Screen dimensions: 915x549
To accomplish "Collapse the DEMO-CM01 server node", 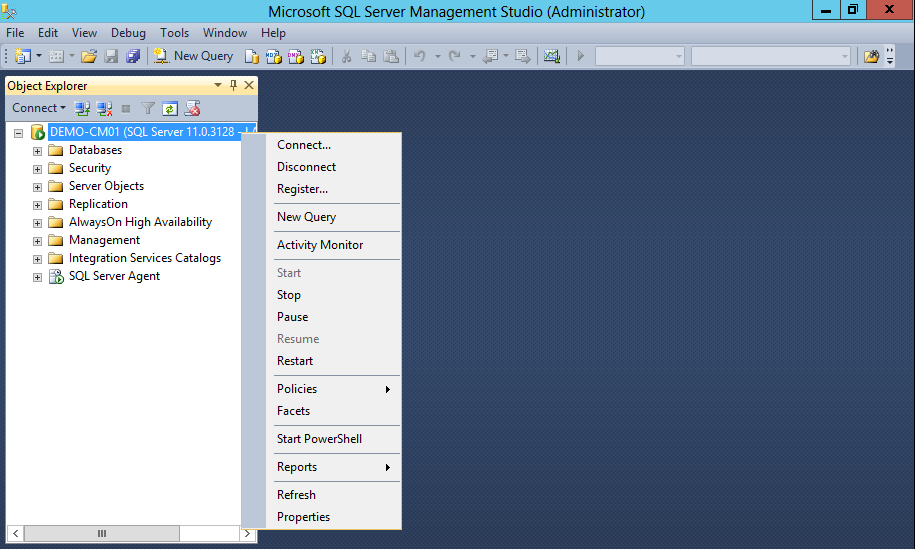I will coord(18,133).
